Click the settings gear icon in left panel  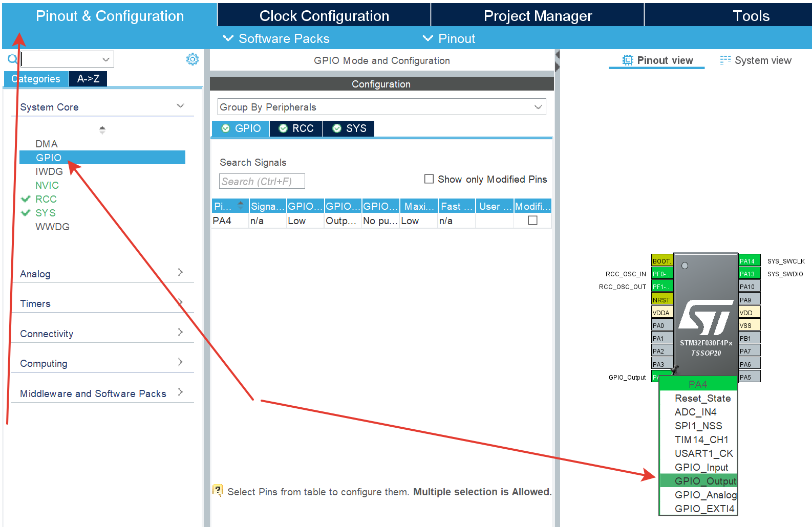pyautogui.click(x=192, y=59)
